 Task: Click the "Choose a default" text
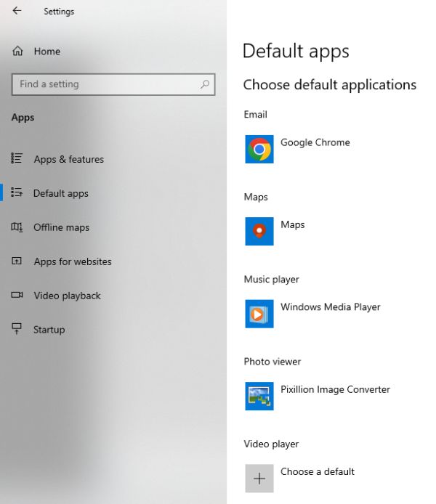[318, 472]
